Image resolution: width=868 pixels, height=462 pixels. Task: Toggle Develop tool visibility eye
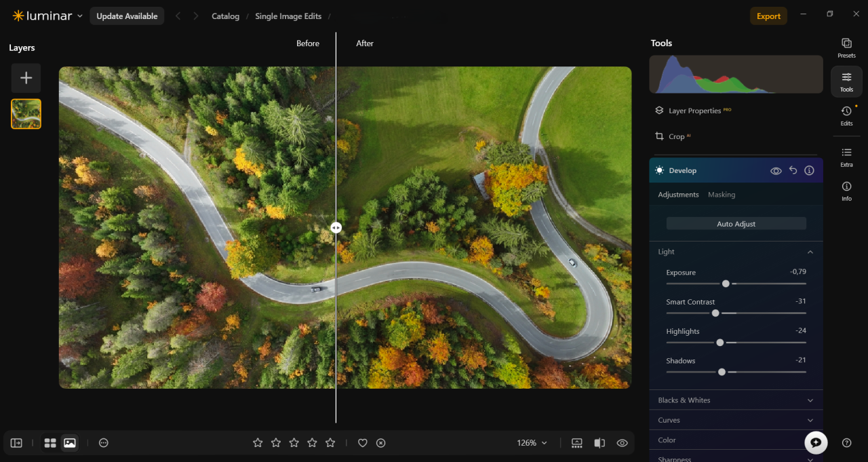776,171
